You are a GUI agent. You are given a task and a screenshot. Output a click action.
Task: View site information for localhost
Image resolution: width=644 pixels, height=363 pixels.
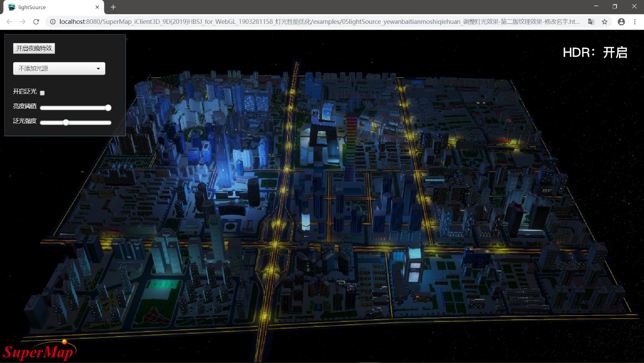coord(53,22)
